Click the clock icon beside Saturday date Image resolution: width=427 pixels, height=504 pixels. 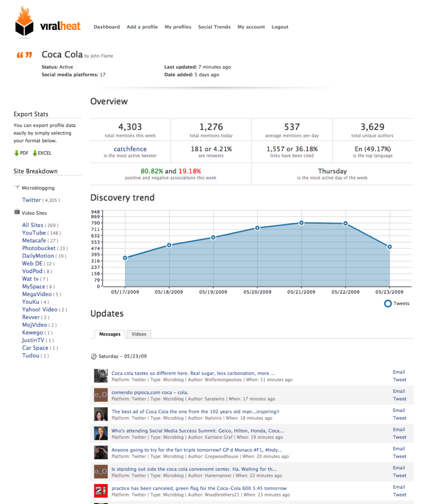93,356
